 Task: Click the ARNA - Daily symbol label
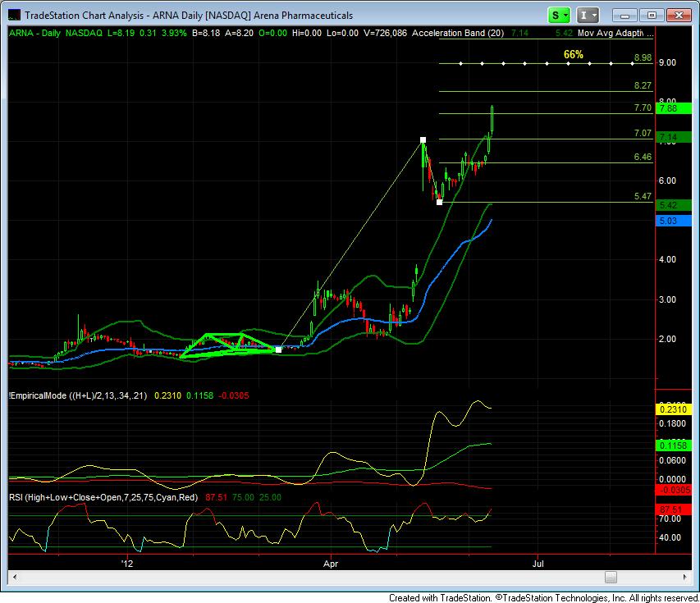point(34,33)
